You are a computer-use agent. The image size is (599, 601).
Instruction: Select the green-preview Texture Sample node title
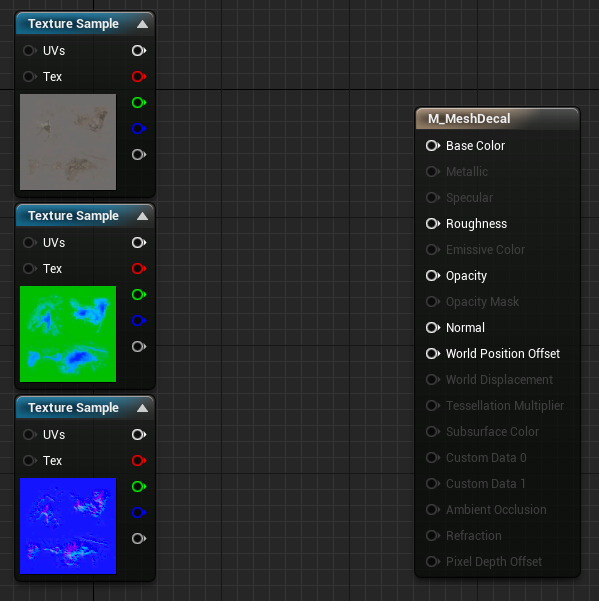73,216
